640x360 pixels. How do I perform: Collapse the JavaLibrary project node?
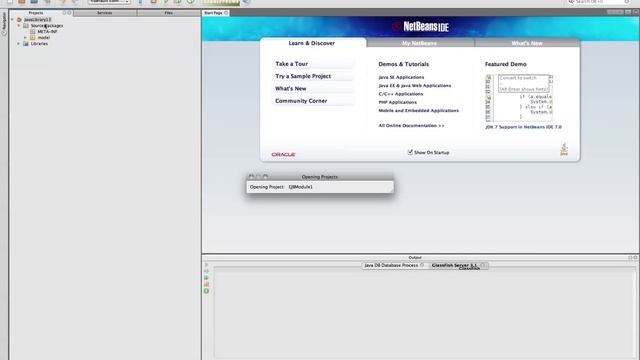[13, 20]
